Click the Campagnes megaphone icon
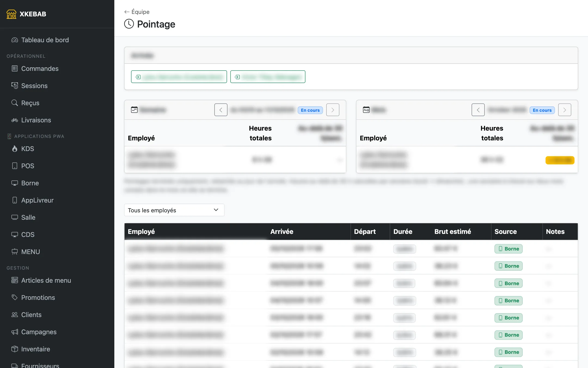The height and width of the screenshot is (368, 588). pos(15,332)
